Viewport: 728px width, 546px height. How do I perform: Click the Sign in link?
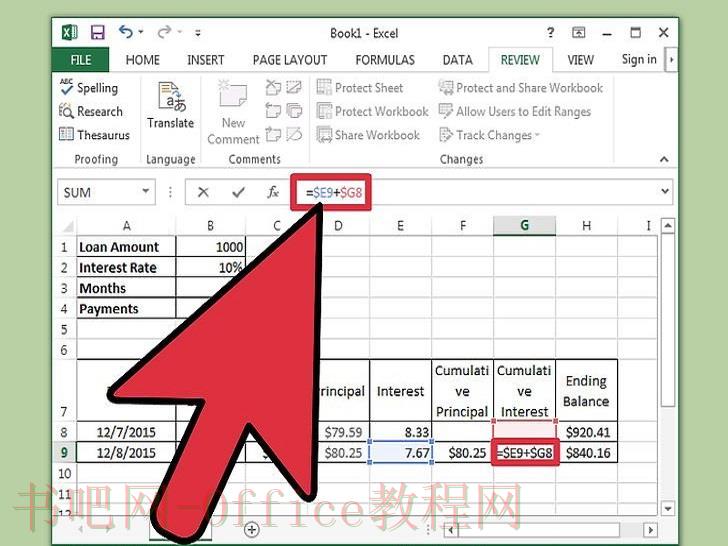639,59
